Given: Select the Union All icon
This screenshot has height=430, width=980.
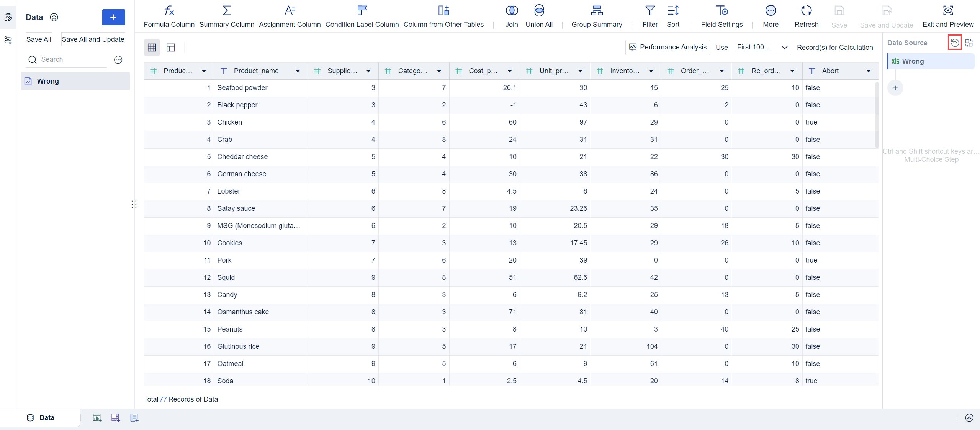Looking at the screenshot, I should [x=539, y=11].
